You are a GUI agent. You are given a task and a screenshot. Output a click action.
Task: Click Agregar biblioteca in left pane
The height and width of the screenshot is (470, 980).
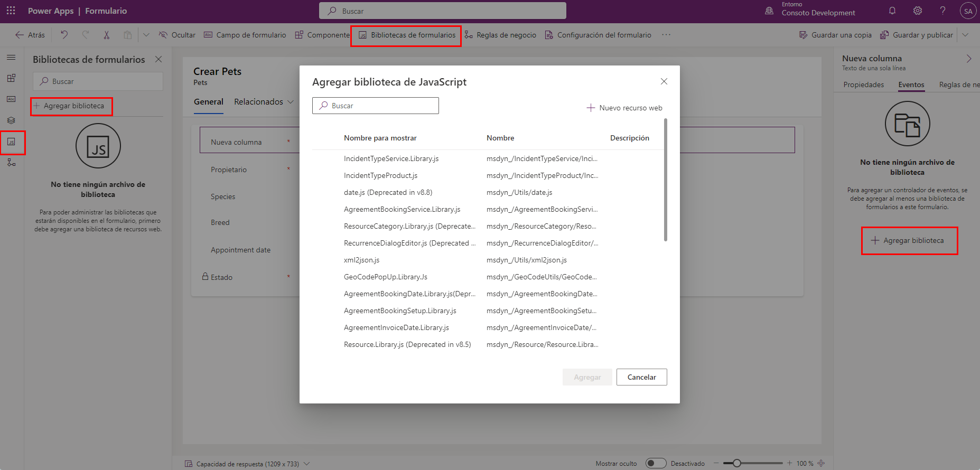coord(69,106)
